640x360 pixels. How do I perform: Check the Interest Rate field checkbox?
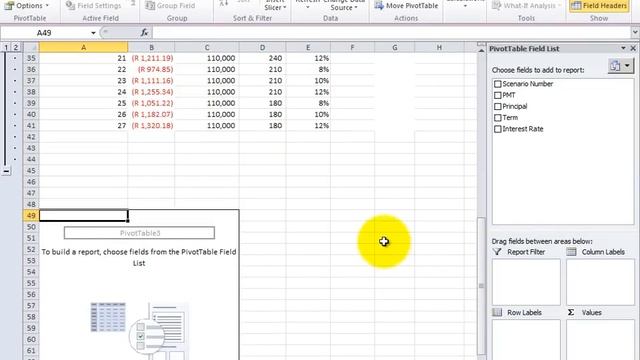coord(497,129)
